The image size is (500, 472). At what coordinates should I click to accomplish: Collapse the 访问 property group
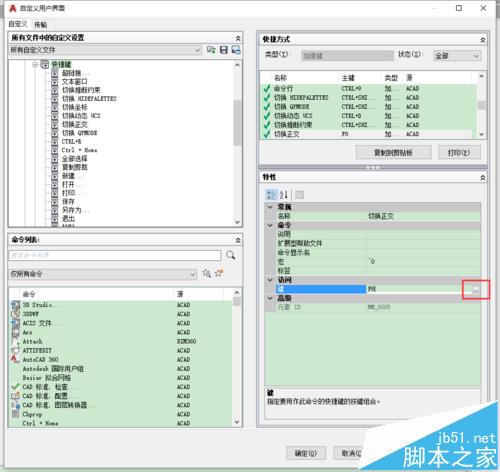270,280
